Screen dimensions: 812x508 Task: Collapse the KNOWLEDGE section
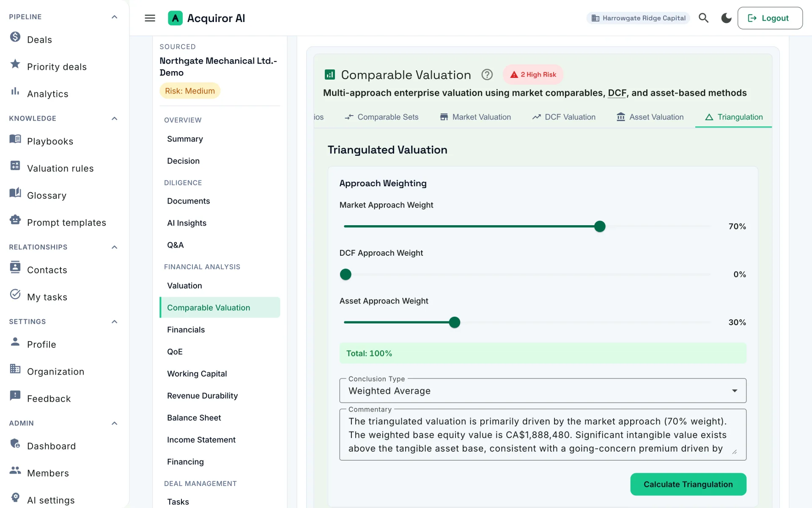(114, 119)
